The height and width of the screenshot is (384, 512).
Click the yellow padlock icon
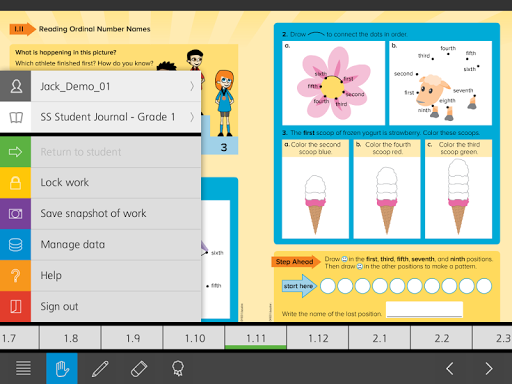pos(15,183)
